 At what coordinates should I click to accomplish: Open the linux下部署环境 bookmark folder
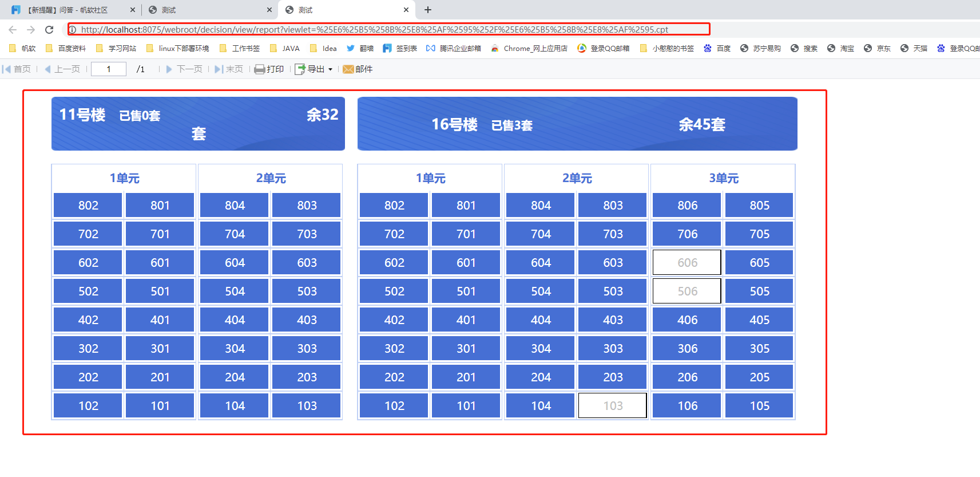click(178, 49)
